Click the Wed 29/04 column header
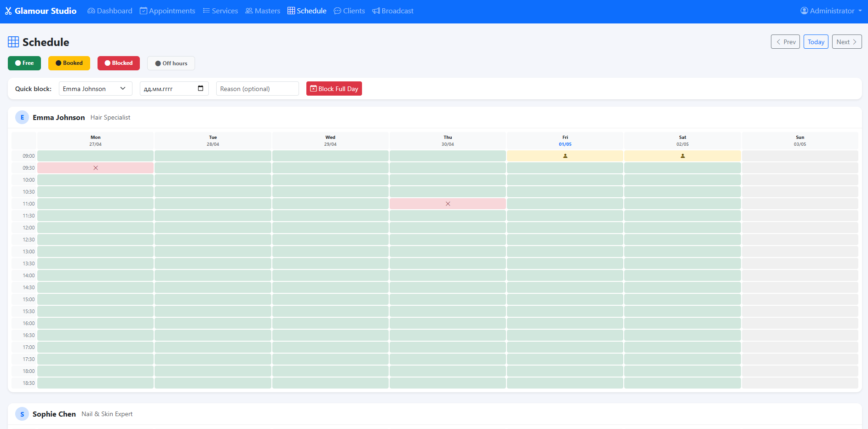This screenshot has height=429, width=868. point(330,141)
